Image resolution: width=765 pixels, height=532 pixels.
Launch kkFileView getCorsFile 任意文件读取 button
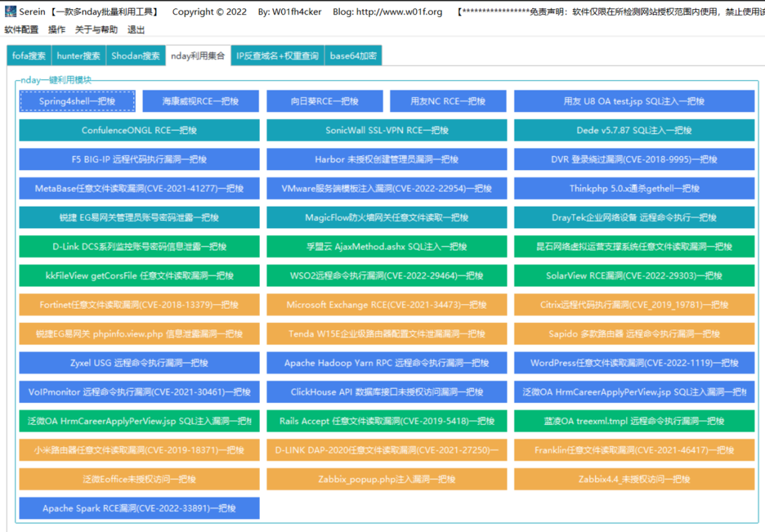click(x=139, y=276)
